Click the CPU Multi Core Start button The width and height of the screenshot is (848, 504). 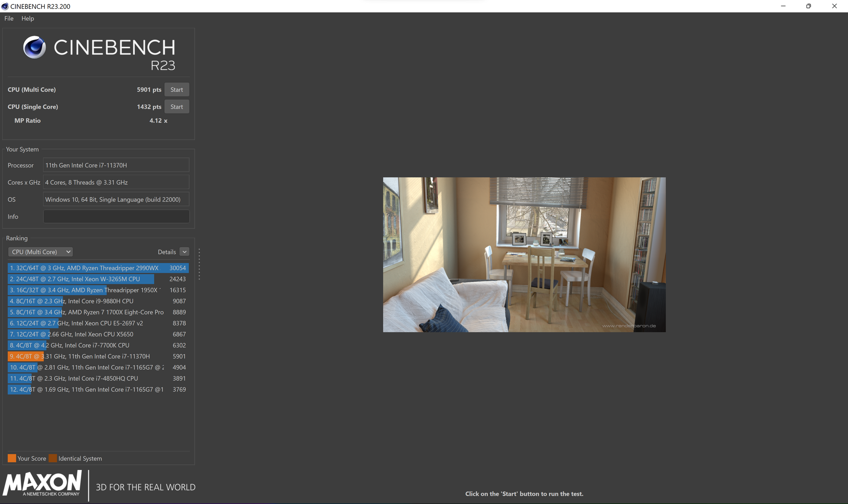pyautogui.click(x=176, y=89)
